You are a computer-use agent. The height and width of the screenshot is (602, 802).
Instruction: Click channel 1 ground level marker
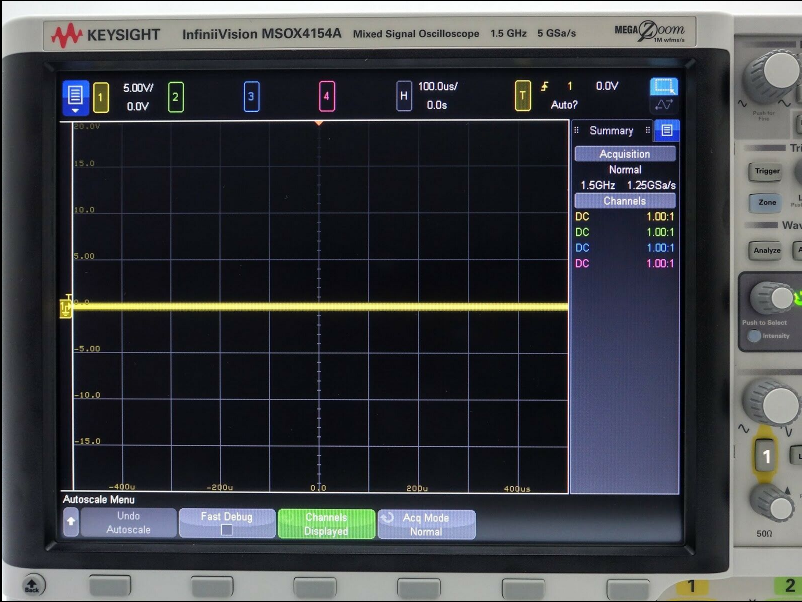(x=66, y=306)
